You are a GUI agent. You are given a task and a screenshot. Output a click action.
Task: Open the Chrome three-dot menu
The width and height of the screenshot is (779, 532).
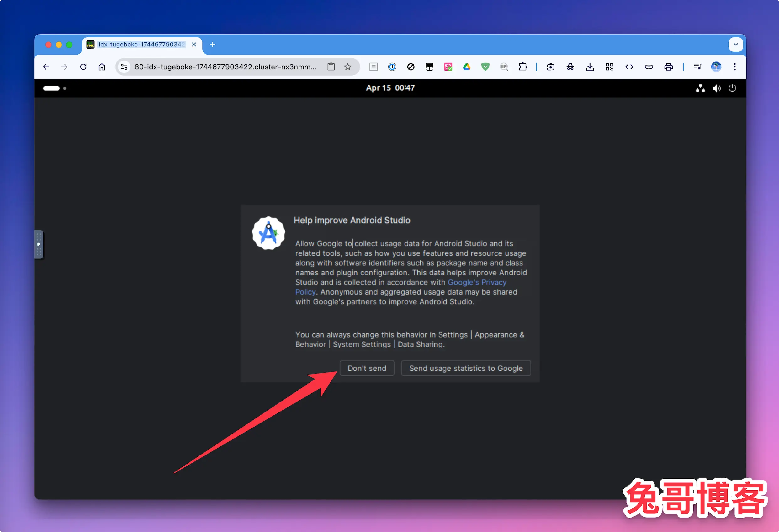(735, 67)
